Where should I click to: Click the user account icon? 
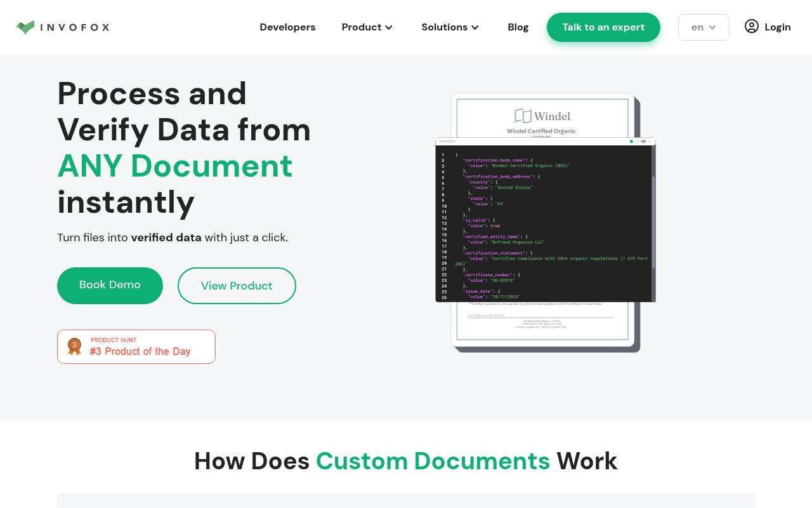coord(752,26)
